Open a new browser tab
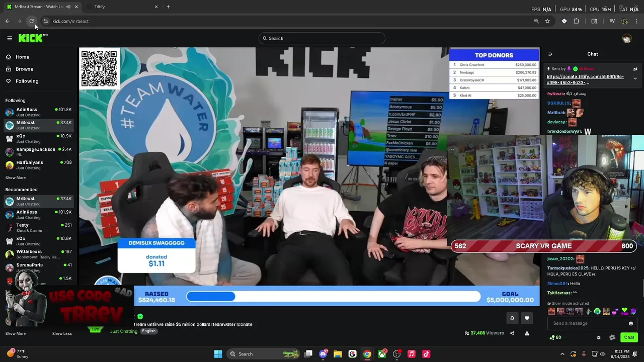 (x=168, y=7)
